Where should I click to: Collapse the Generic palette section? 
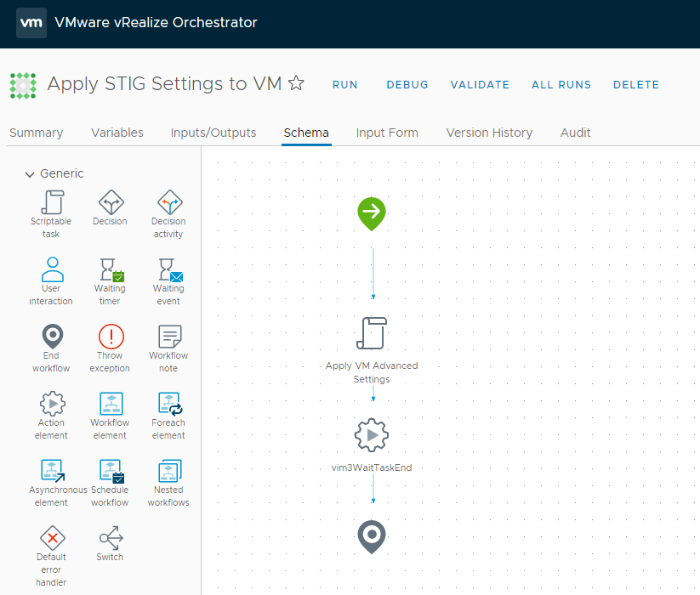tap(31, 174)
